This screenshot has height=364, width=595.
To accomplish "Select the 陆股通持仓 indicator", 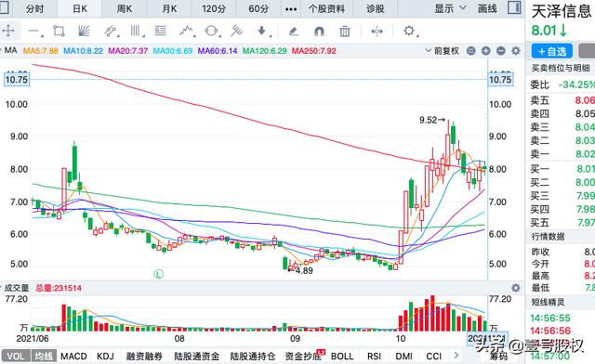I will coord(253,357).
